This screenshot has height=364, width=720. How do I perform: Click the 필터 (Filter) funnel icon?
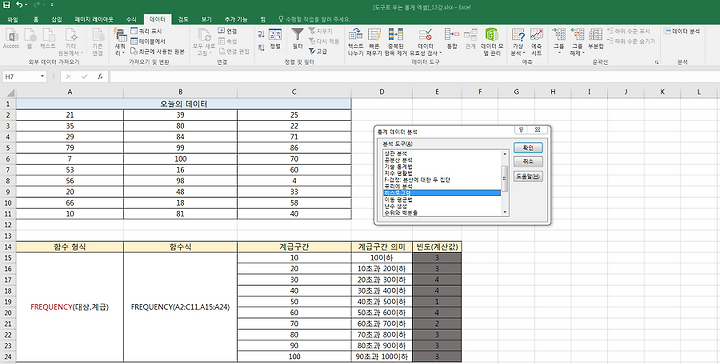tap(298, 39)
